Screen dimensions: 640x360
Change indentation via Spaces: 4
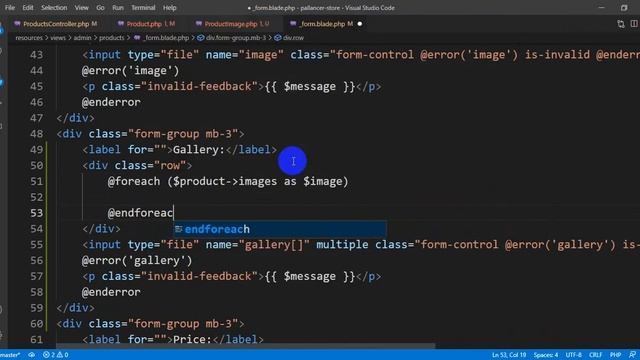click(x=546, y=355)
